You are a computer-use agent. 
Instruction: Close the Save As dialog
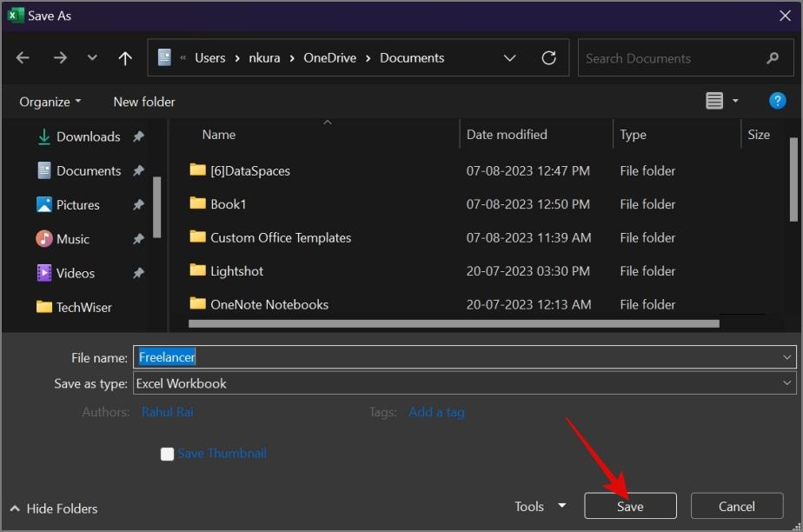pyautogui.click(x=785, y=16)
